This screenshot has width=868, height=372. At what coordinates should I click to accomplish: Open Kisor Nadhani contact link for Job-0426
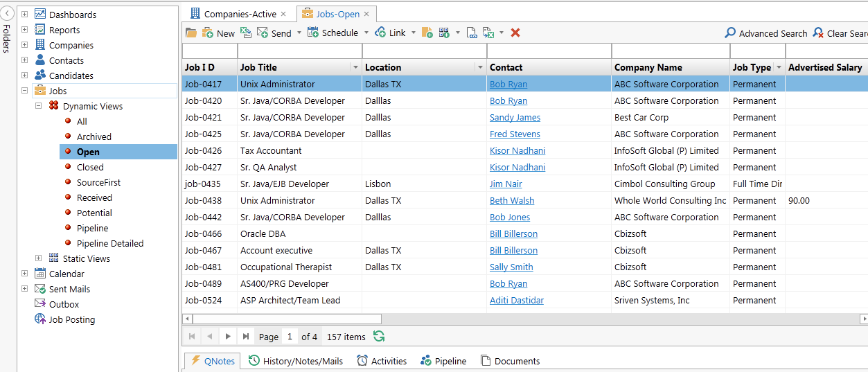[x=517, y=150]
